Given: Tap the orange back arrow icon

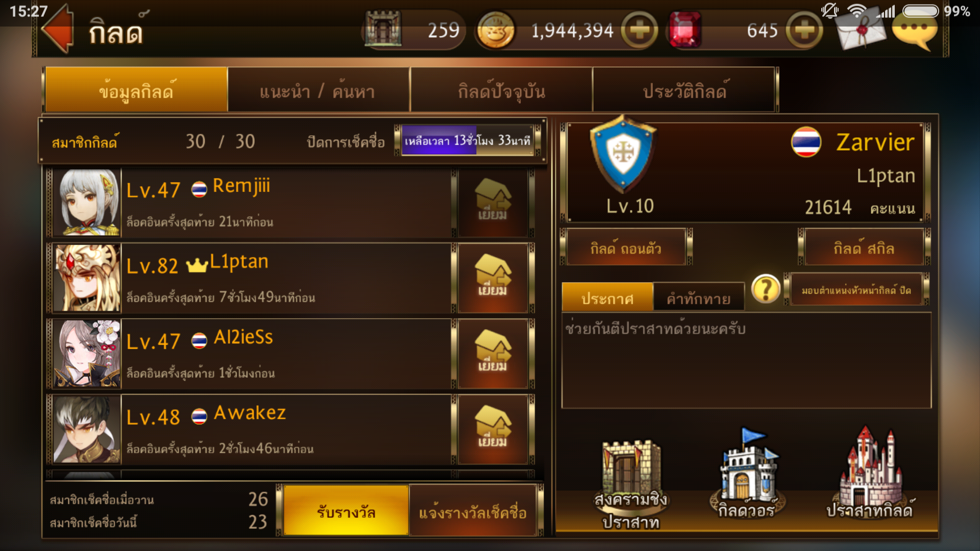Looking at the screenshot, I should [x=58, y=29].
